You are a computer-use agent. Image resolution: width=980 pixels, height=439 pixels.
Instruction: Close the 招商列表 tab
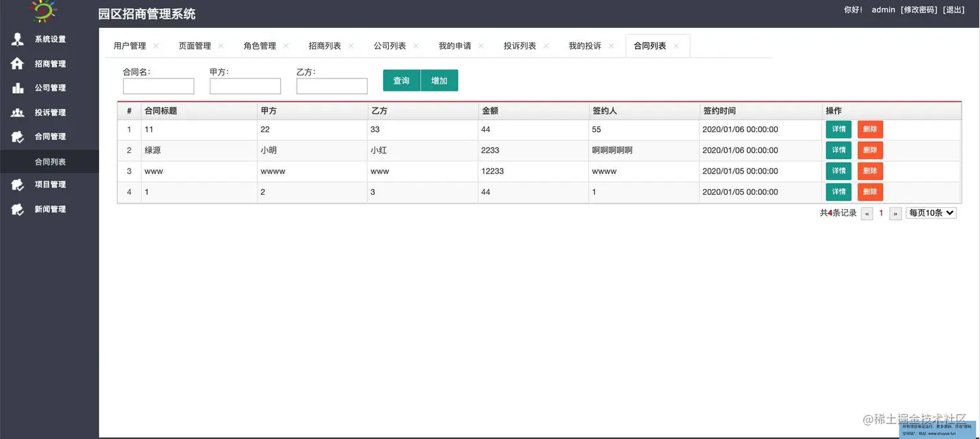click(351, 45)
